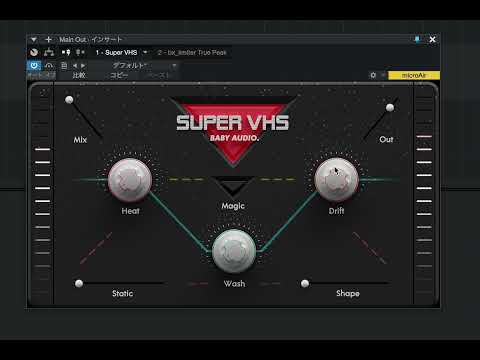This screenshot has height=360, width=480.
Task: Toggle the blue plugin power button
Action: point(34,65)
